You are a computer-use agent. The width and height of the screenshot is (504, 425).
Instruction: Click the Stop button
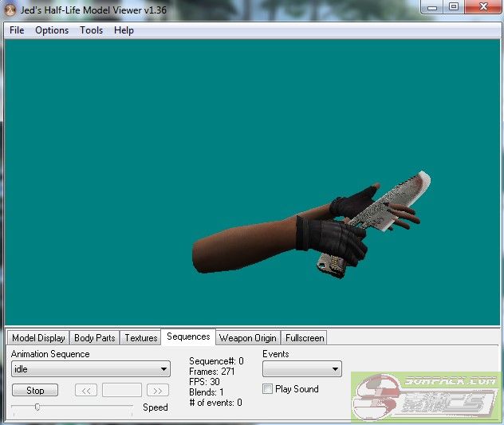tap(35, 390)
